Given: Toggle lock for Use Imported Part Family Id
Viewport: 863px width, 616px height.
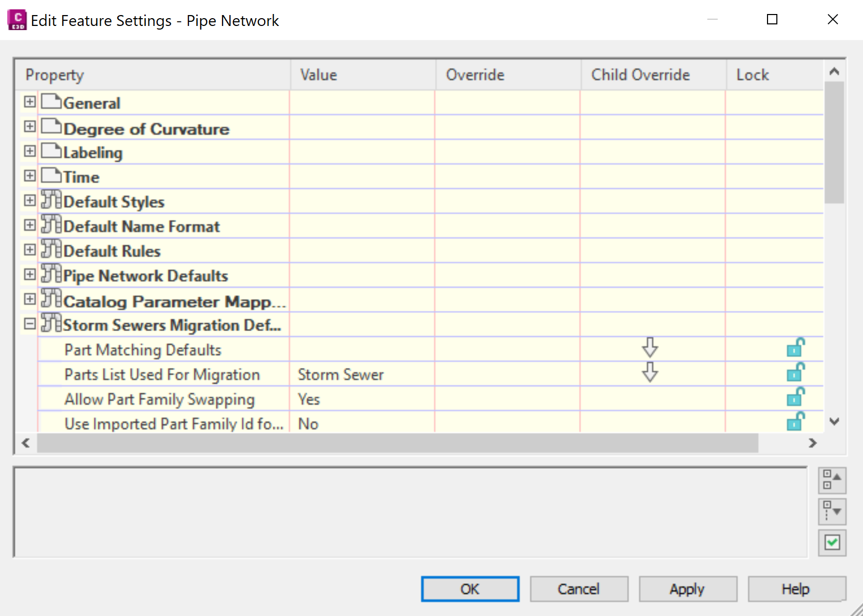Looking at the screenshot, I should [x=795, y=422].
